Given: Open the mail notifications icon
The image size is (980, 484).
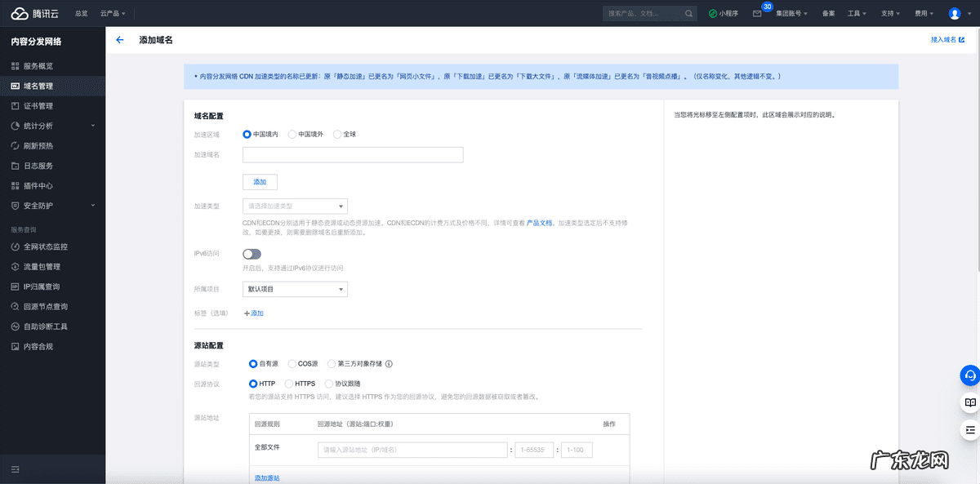Looking at the screenshot, I should click(757, 14).
